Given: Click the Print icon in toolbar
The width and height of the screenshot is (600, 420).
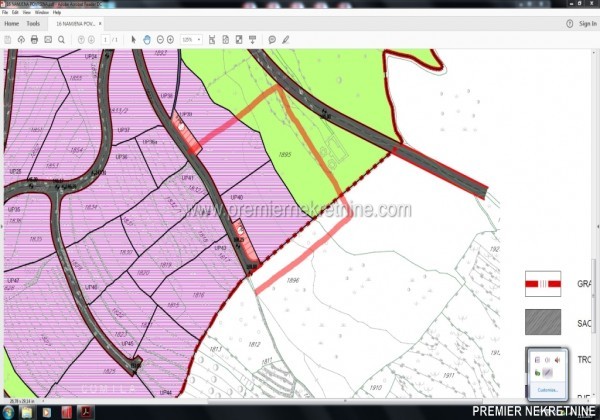Looking at the screenshot, I should tap(34, 39).
